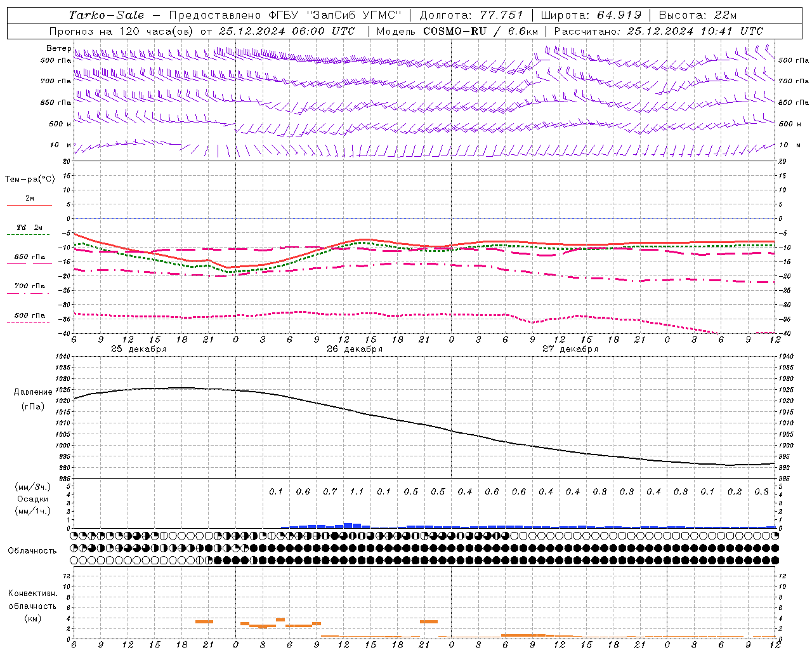Click the Конвективн. convective cloud label
Viewport: 812px width, 650px height.
pyautogui.click(x=32, y=594)
